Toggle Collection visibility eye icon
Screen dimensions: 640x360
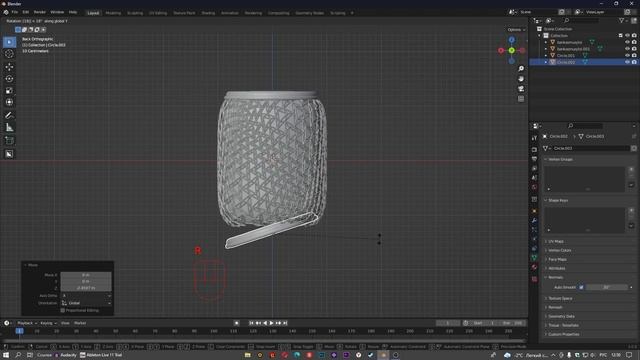[x=627, y=36]
